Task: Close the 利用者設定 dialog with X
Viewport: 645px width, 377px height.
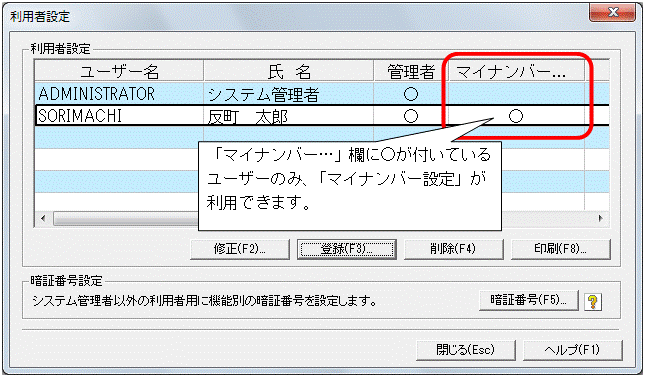Action: pos(612,12)
